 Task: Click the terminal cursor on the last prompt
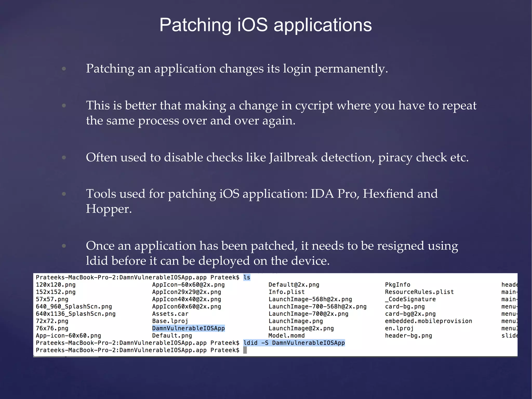pos(245,350)
